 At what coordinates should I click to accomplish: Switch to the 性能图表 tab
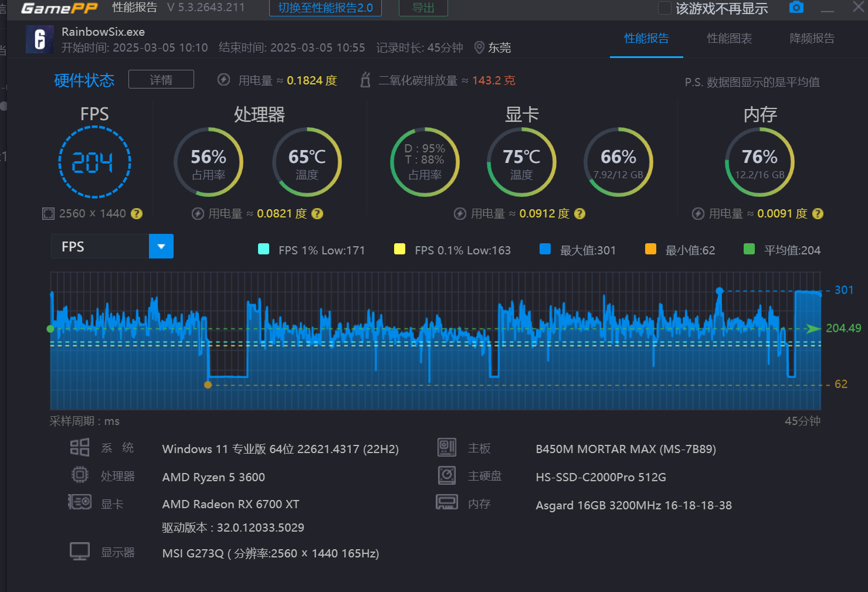tap(729, 39)
